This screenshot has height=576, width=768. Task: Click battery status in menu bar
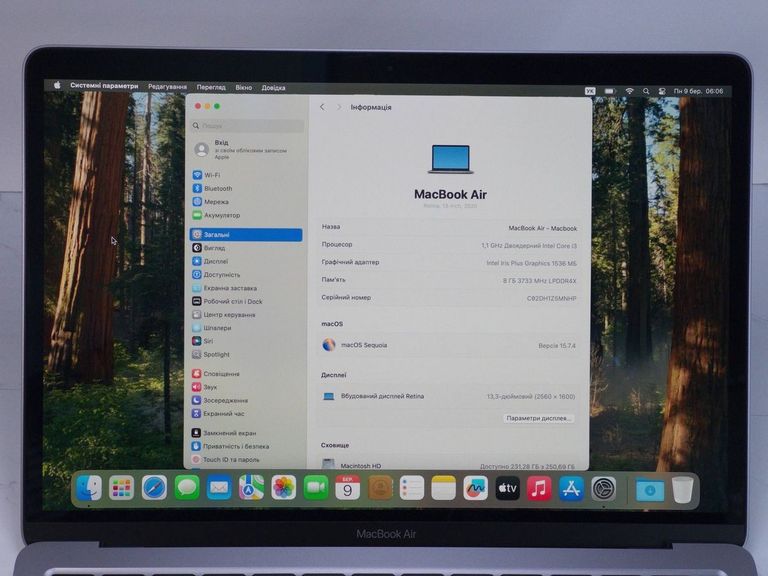(609, 91)
